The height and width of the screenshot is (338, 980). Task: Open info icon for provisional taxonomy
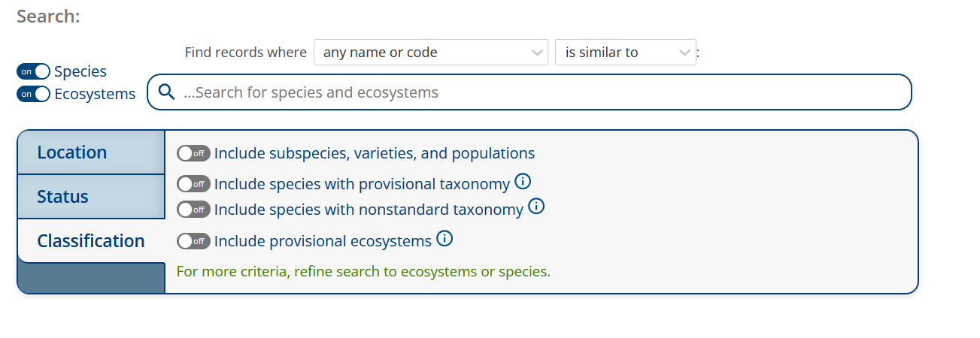pos(523,182)
